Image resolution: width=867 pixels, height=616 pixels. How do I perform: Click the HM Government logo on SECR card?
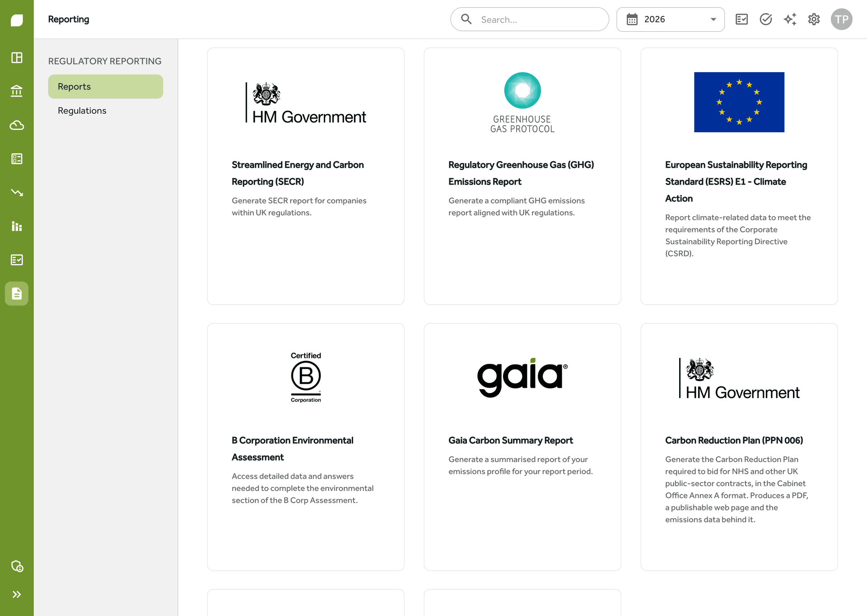point(306,102)
